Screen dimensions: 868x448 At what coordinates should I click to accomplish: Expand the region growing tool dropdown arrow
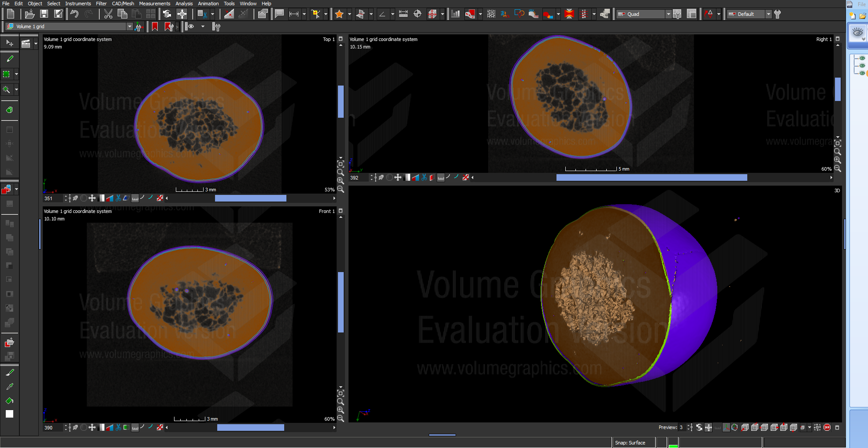point(17,90)
